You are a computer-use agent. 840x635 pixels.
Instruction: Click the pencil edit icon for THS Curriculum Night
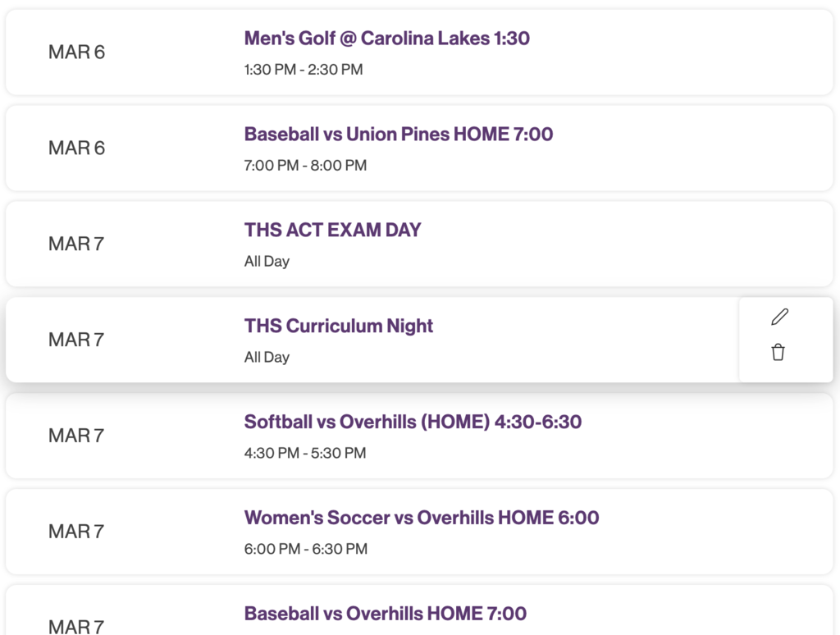pyautogui.click(x=779, y=317)
